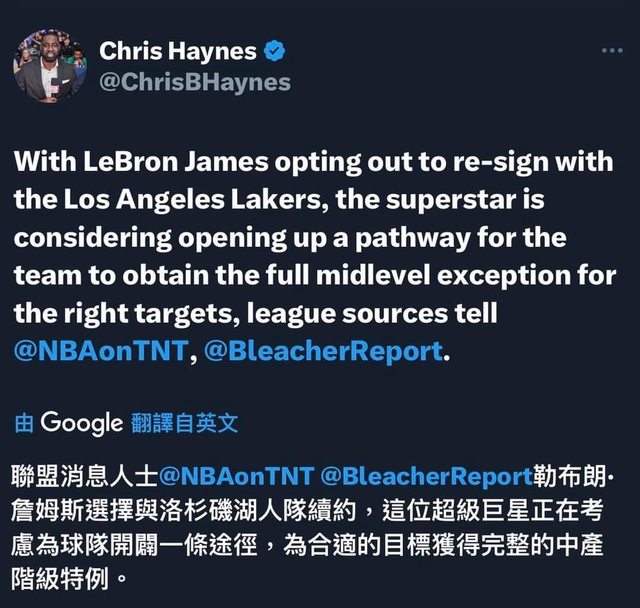Image resolution: width=640 pixels, height=608 pixels.
Task: Open @NBAonTNT mention in Chinese translation
Action: tap(236, 476)
